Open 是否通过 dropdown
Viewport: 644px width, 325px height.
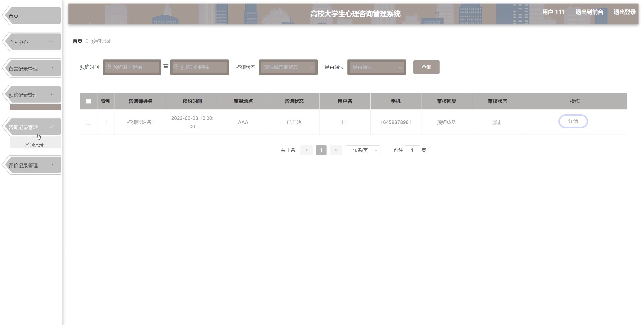(377, 67)
